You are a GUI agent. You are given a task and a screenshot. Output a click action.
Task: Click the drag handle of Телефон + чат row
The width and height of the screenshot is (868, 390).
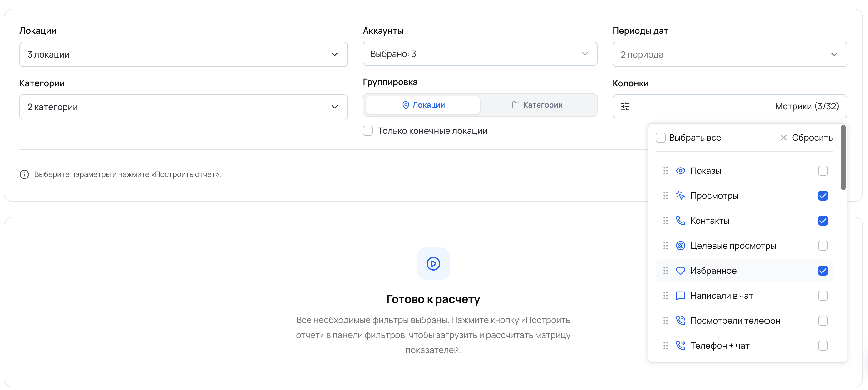click(665, 345)
